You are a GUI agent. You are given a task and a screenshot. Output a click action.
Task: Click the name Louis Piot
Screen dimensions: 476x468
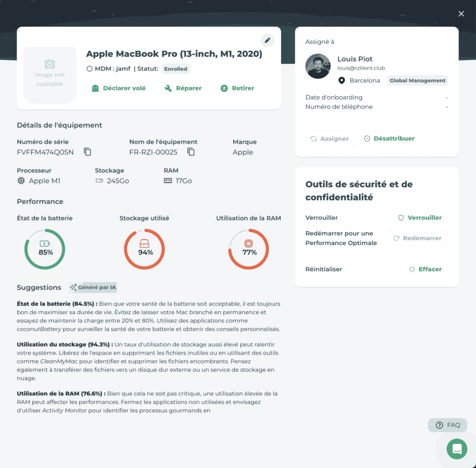(355, 59)
